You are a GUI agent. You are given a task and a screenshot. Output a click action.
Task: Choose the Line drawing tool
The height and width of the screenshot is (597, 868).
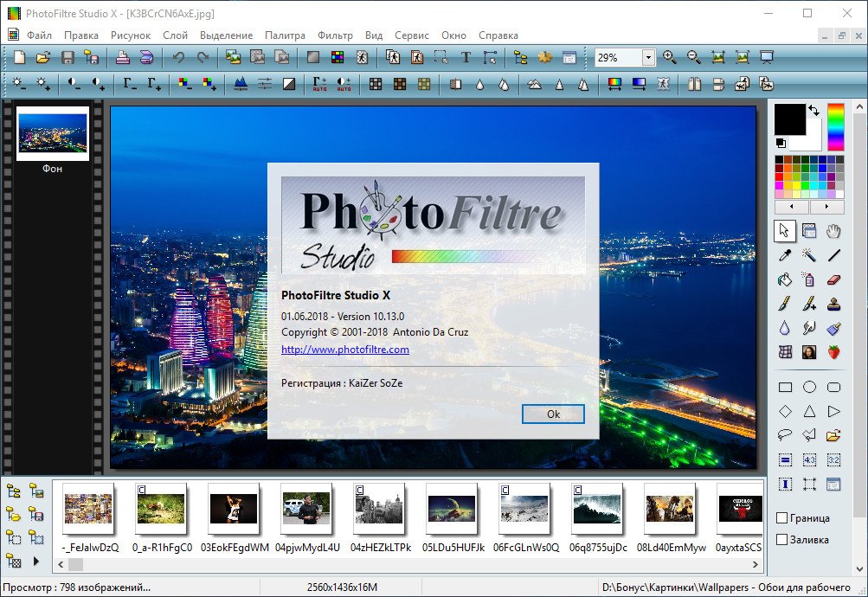coord(833,255)
